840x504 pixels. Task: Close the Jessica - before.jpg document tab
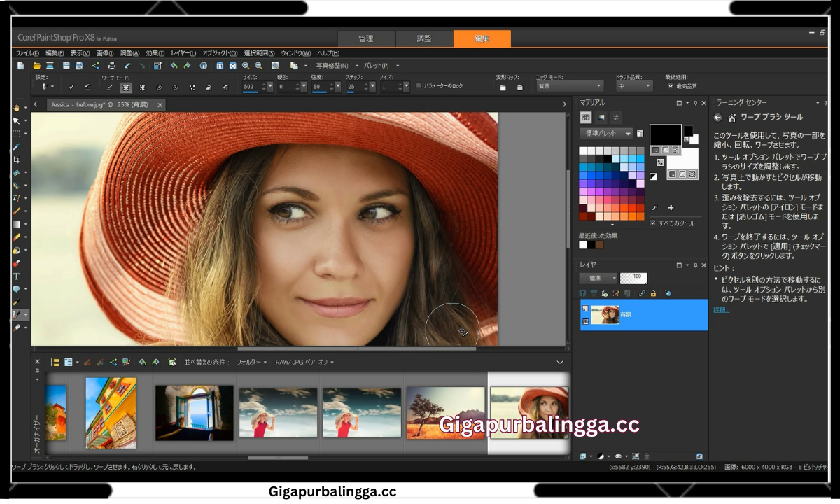[x=160, y=105]
